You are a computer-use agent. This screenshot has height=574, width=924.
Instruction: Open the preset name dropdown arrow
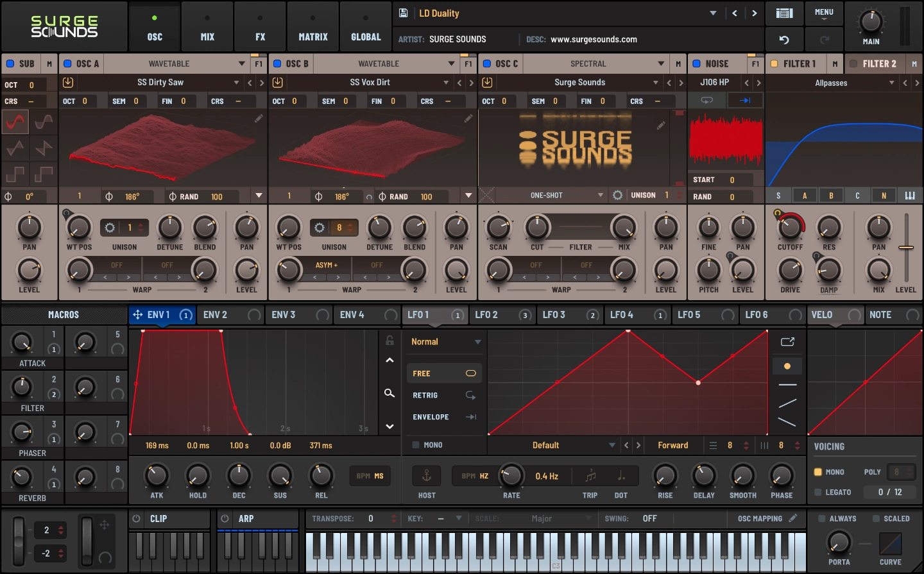713,13
